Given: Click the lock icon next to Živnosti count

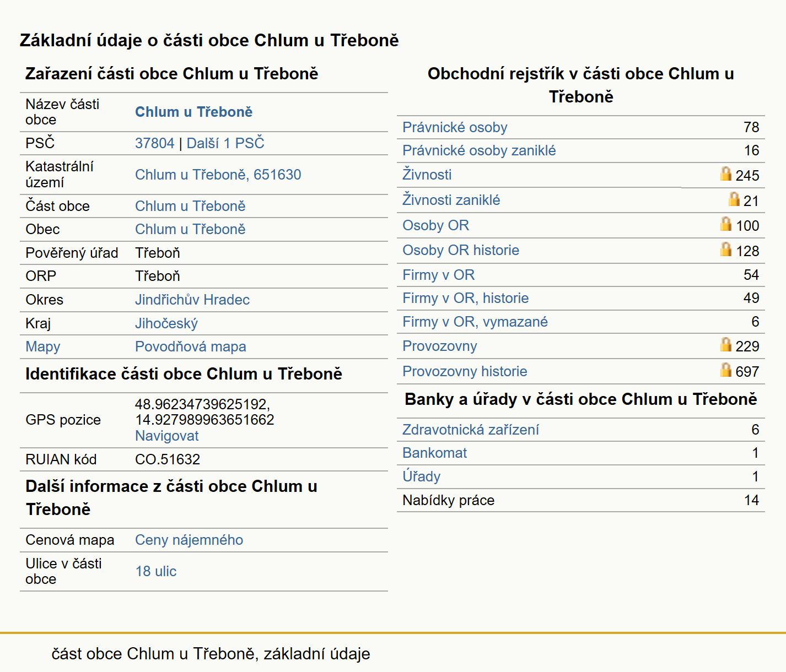Looking at the screenshot, I should coord(726,174).
